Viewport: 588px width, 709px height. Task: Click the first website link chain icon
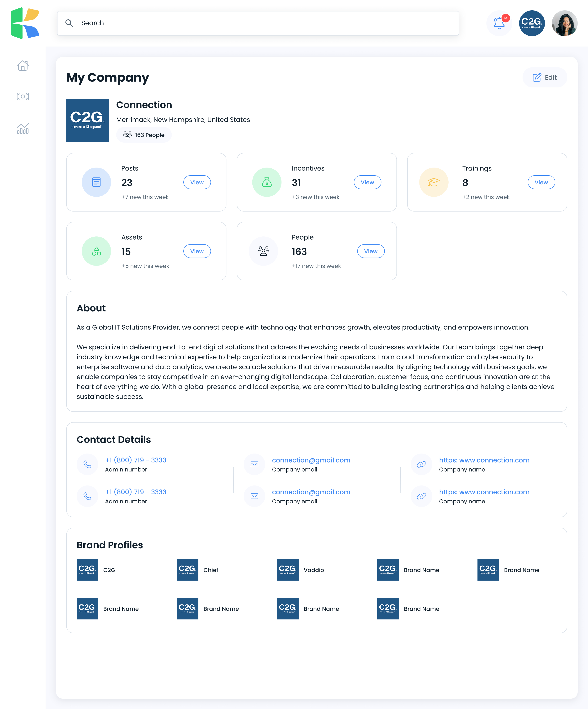pos(421,465)
